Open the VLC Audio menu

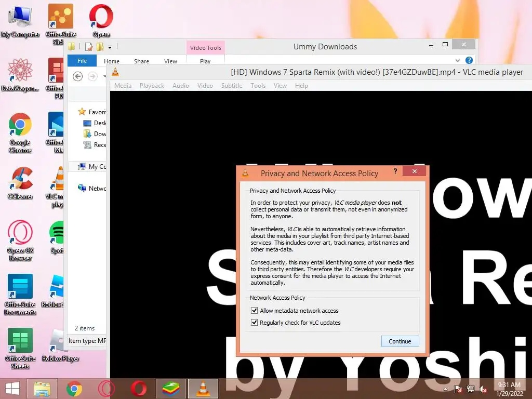click(180, 86)
